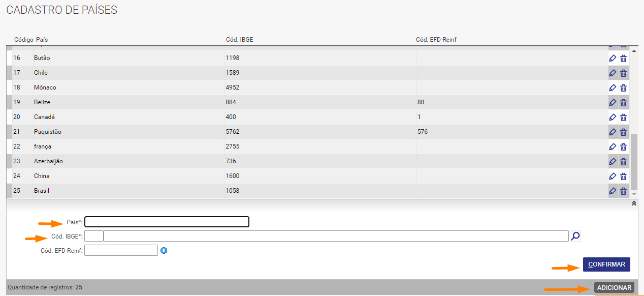The image size is (644, 296).
Task: Edit the frança row with pencil icon
Action: pos(613,147)
